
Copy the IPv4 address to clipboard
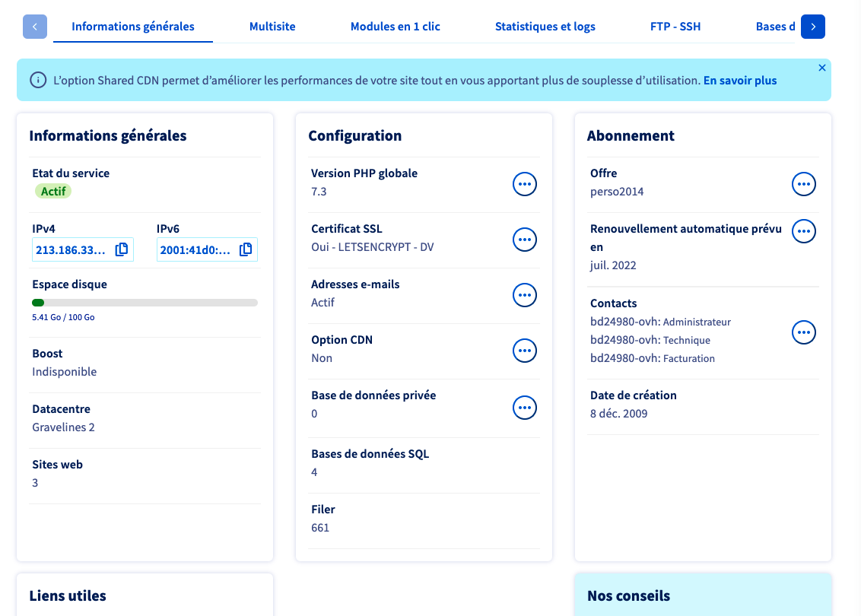pyautogui.click(x=122, y=249)
